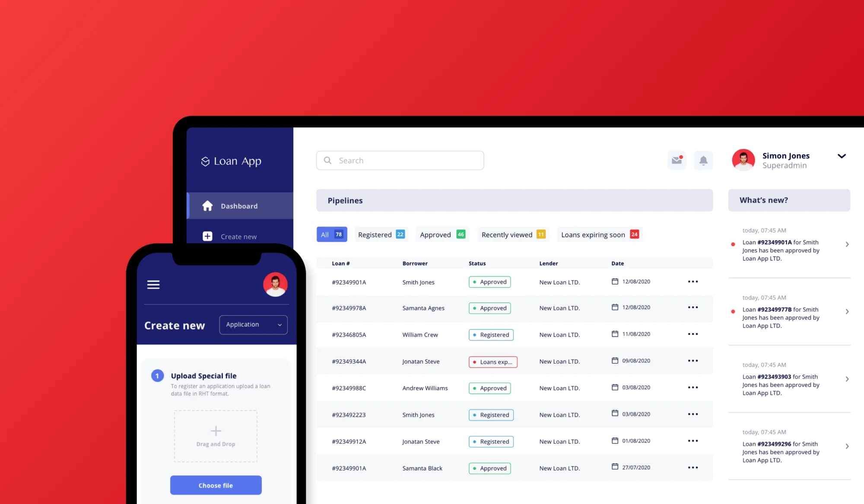
Task: Click the three-dot menu for William Crew
Action: coord(693,334)
